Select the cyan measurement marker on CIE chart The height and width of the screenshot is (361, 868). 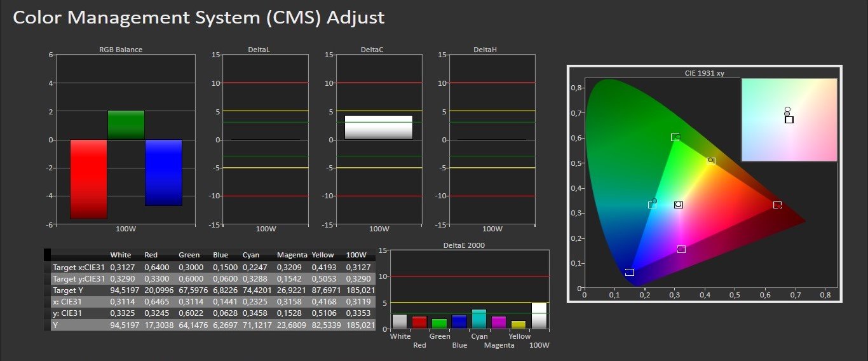pos(654,201)
